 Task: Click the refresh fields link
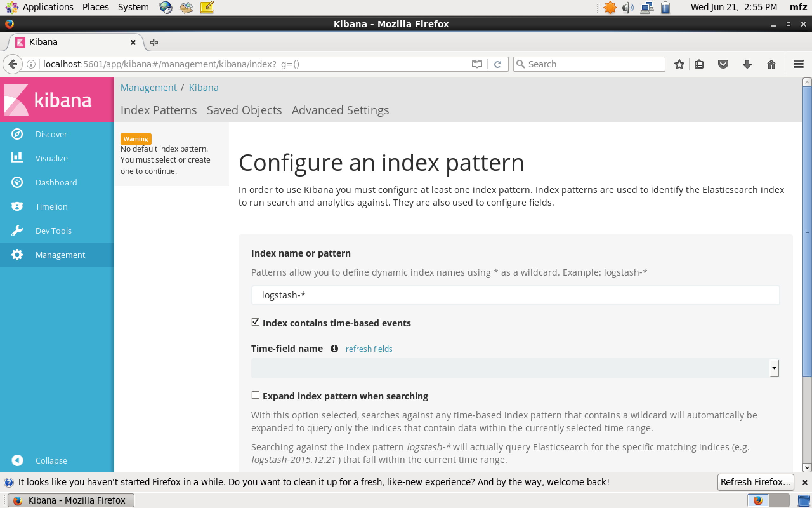(369, 349)
